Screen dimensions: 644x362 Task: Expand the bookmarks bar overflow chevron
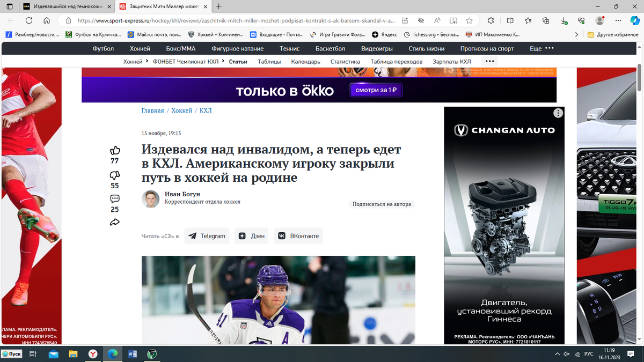pyautogui.click(x=576, y=34)
